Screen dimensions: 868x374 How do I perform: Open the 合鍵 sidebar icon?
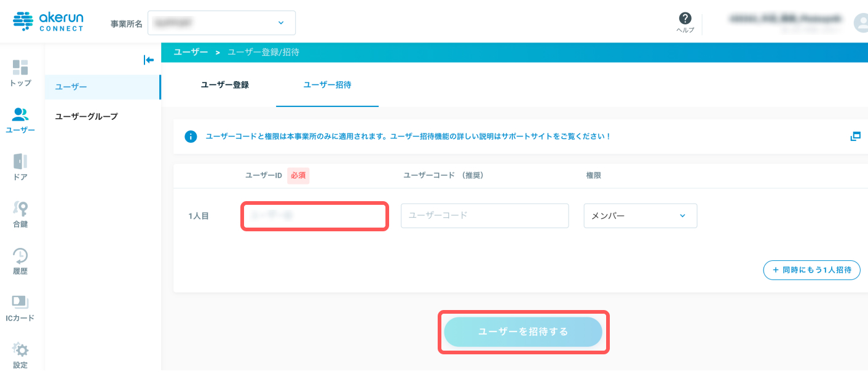click(x=20, y=214)
